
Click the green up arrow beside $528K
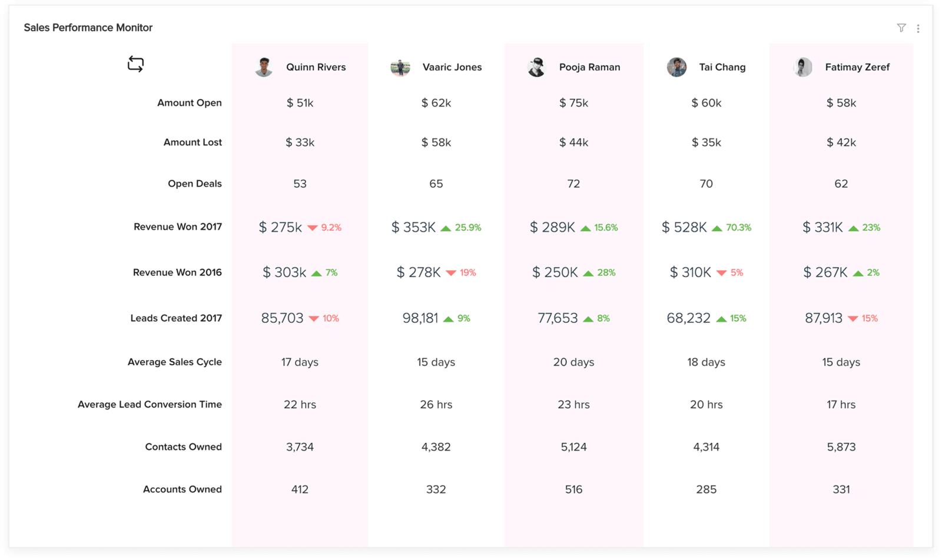click(717, 228)
